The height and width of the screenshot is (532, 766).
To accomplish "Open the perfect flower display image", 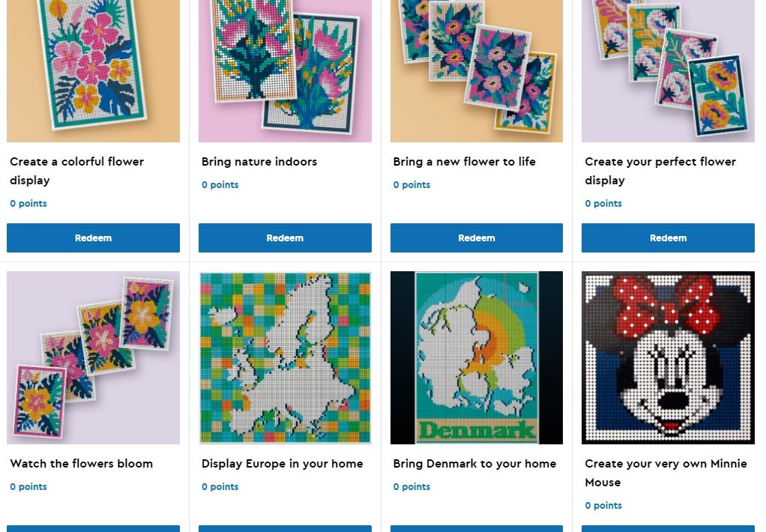I will (668, 71).
